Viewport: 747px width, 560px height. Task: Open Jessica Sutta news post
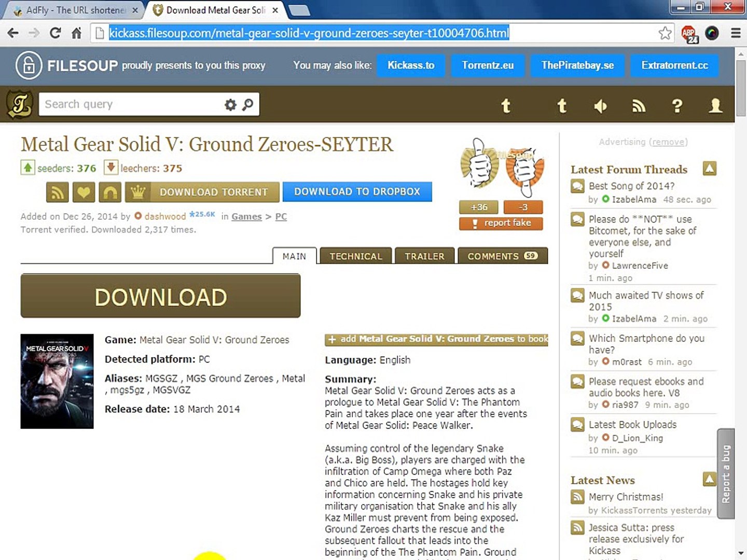click(636, 539)
